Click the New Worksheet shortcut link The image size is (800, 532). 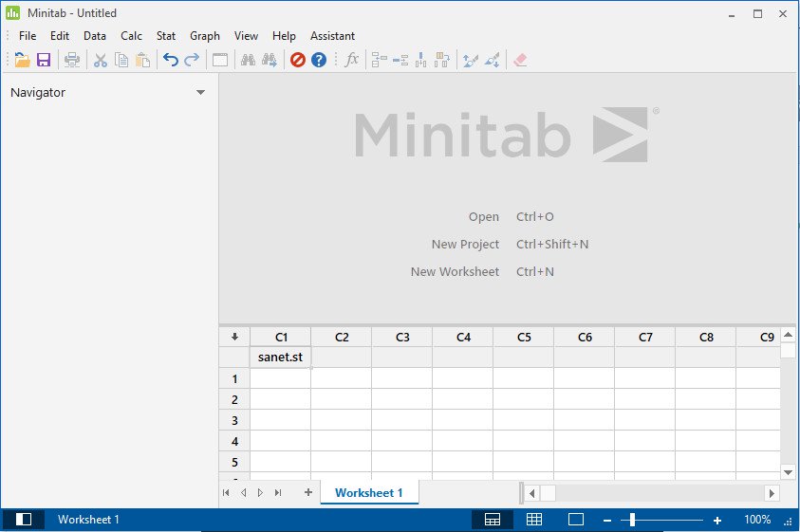(455, 272)
